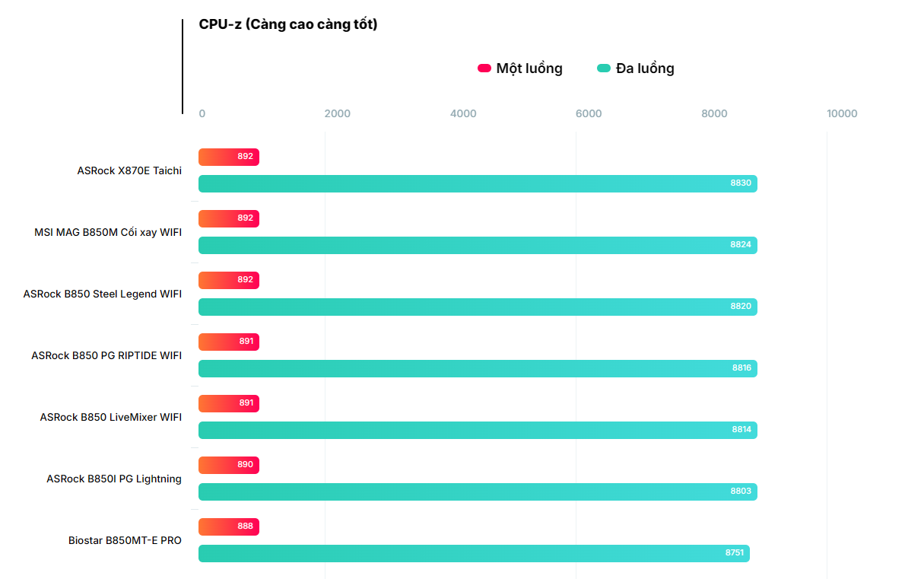
Task: Toggle the Đa luồng legend series
Action: coord(644,68)
